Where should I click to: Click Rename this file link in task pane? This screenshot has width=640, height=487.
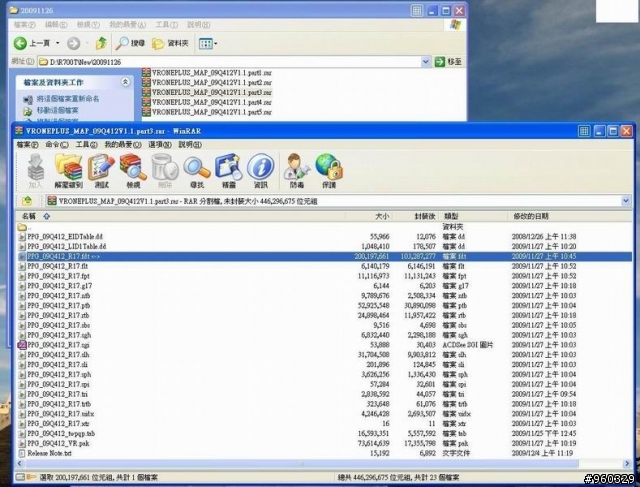[x=68, y=99]
